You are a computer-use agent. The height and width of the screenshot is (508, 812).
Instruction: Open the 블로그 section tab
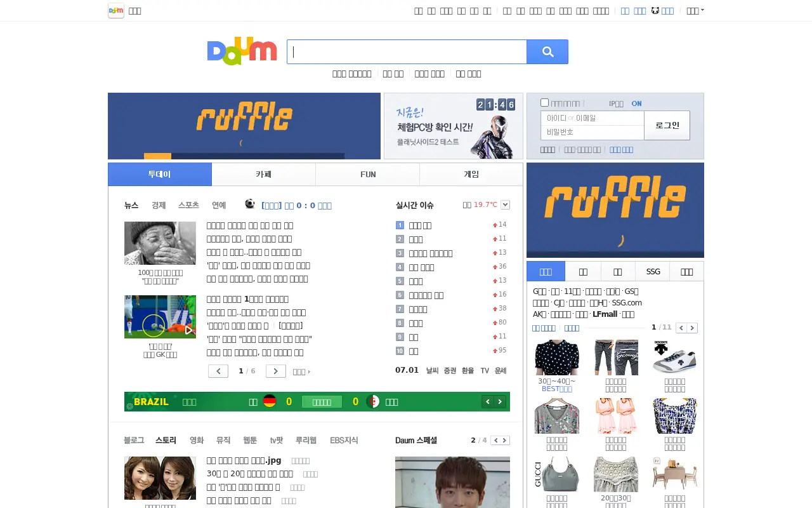[x=134, y=440]
